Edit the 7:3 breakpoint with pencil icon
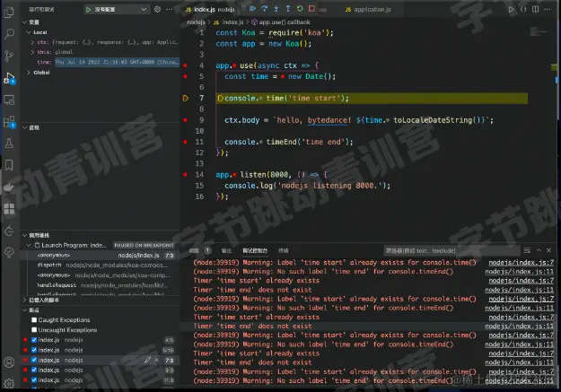Viewport: 561px width, 392px height. pyautogui.click(x=147, y=361)
